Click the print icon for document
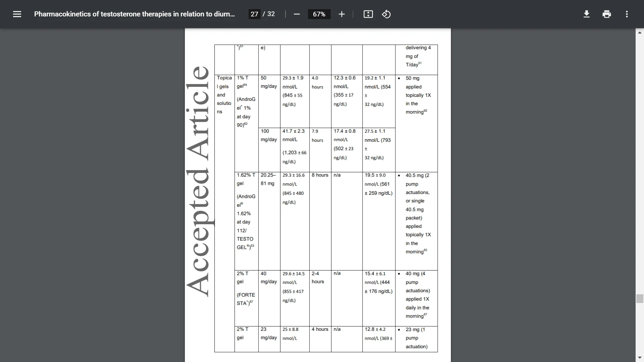The width and height of the screenshot is (644, 362). coord(606,14)
